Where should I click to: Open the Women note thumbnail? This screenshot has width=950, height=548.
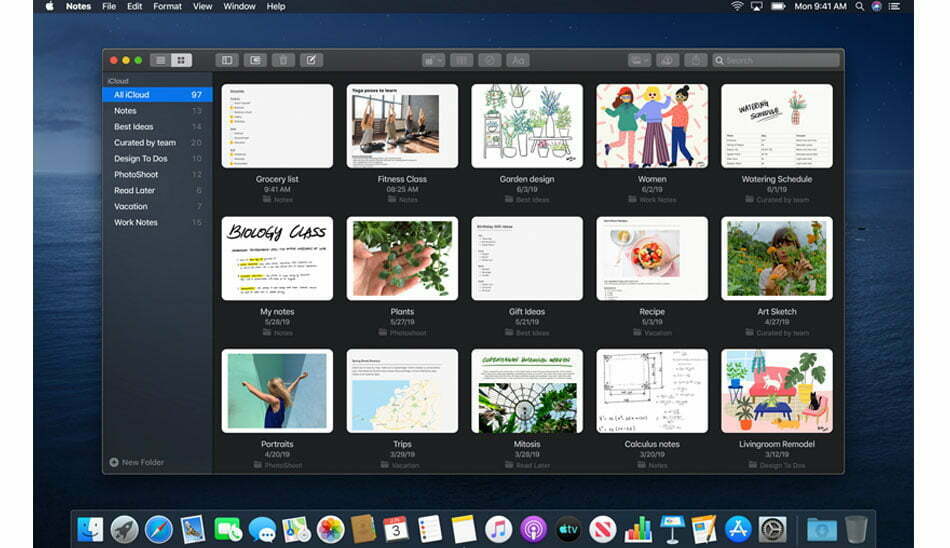652,126
